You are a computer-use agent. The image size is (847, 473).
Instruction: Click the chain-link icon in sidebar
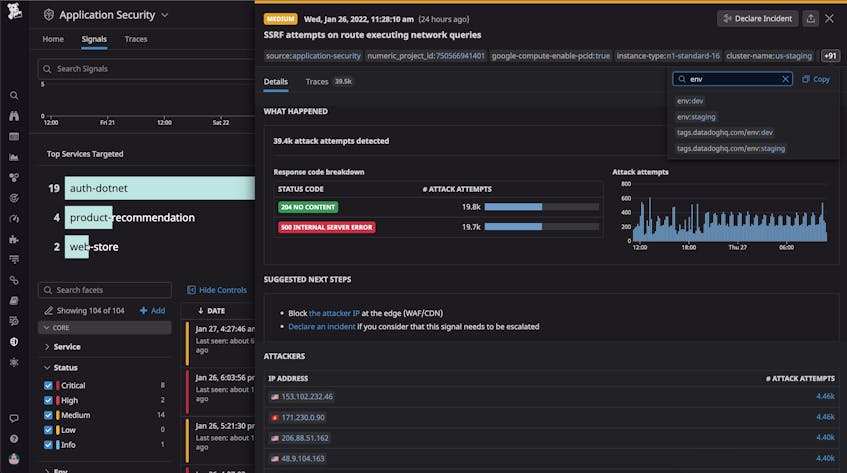[x=14, y=280]
